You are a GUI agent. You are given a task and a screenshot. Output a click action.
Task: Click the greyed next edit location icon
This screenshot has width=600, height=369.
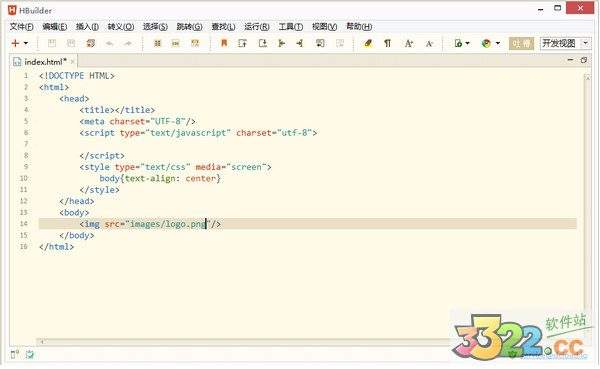tap(340, 43)
